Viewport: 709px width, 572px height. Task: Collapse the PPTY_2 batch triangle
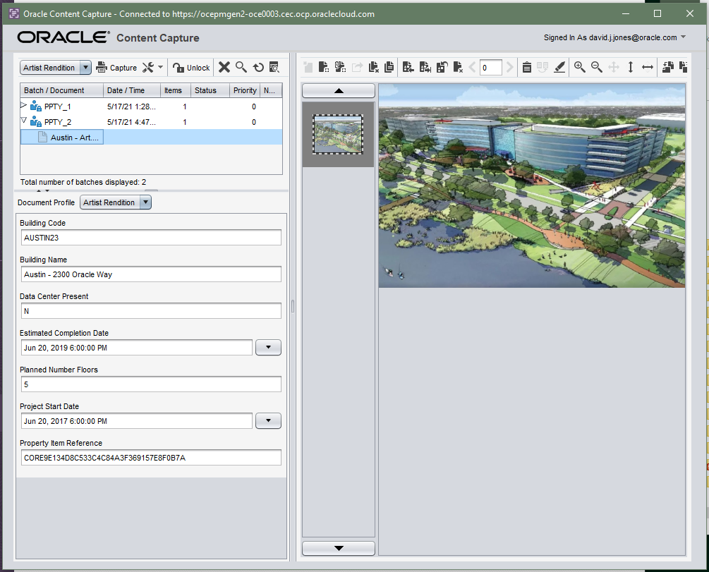(24, 121)
